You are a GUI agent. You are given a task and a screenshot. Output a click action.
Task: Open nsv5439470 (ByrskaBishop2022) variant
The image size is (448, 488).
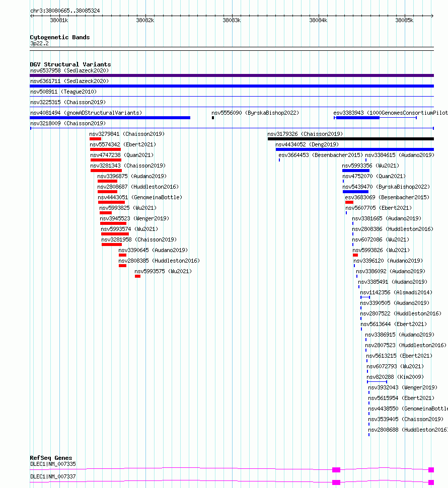pyautogui.click(x=387, y=187)
